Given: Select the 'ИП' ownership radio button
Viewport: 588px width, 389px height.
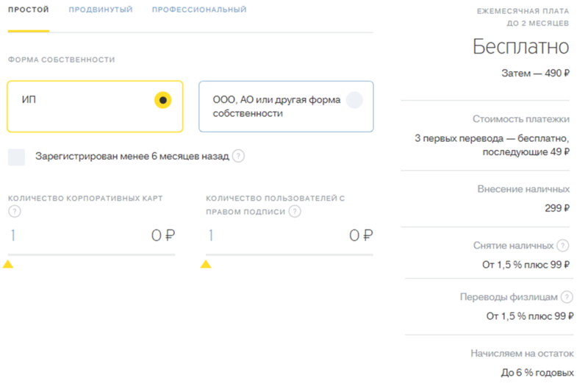Looking at the screenshot, I should point(162,100).
